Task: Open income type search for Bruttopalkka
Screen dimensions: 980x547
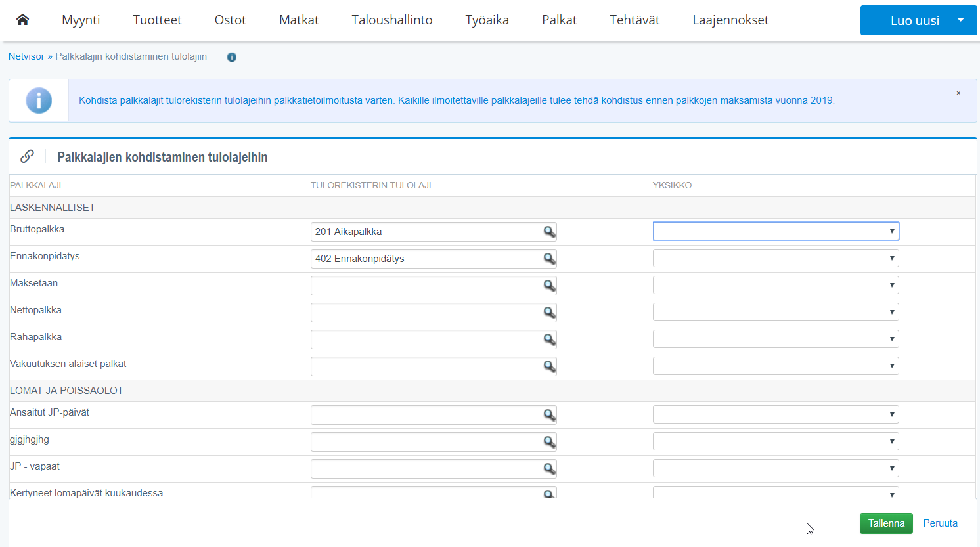Action: pos(549,232)
